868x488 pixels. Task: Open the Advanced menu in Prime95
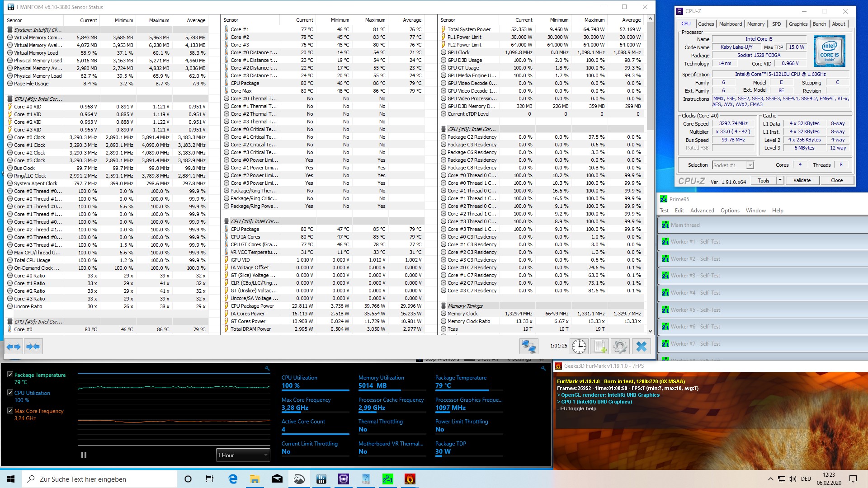[702, 211]
